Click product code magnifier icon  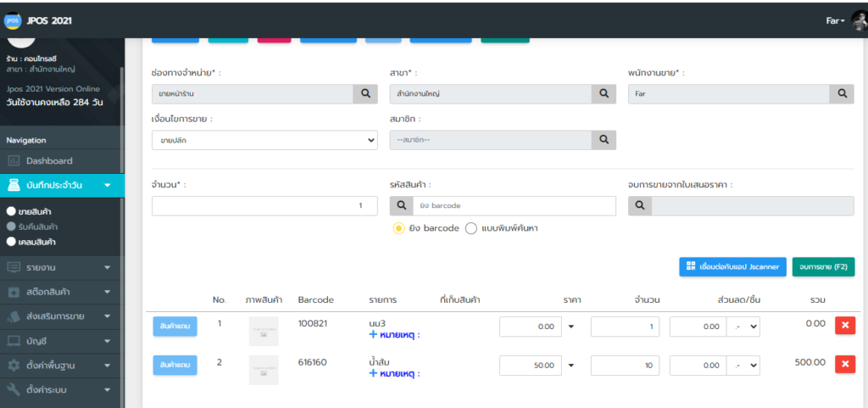(402, 205)
